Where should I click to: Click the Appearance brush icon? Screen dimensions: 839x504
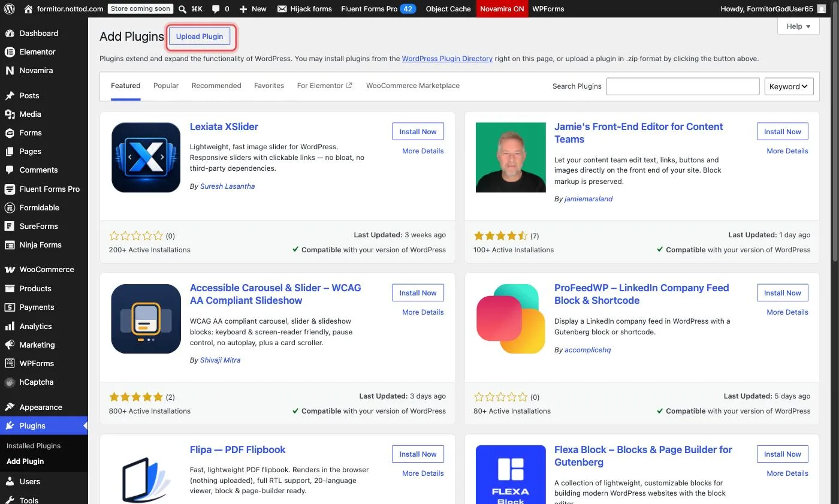(10, 407)
